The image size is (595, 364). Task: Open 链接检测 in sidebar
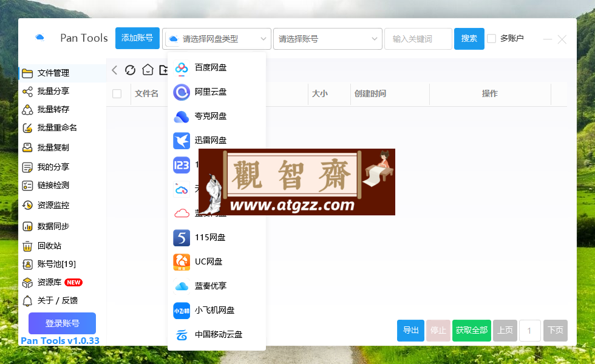pyautogui.click(x=62, y=185)
